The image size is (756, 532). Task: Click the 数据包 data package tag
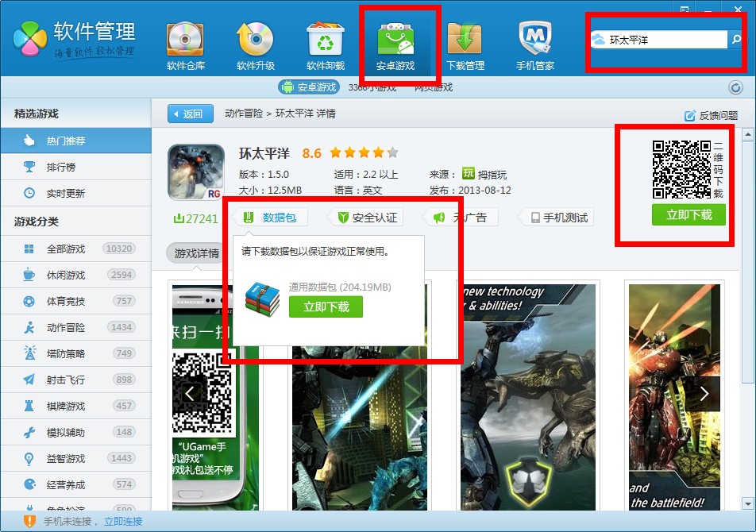tap(269, 218)
